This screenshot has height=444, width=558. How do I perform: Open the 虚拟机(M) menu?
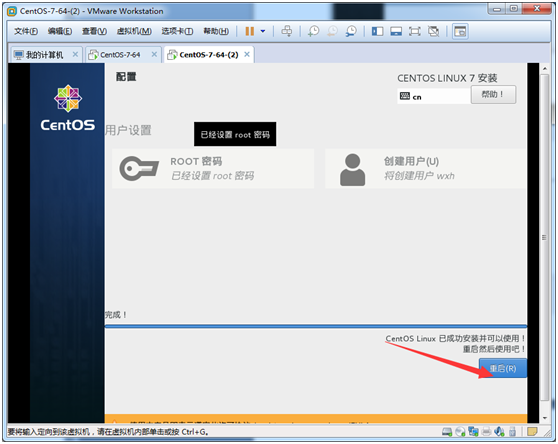pyautogui.click(x=134, y=31)
